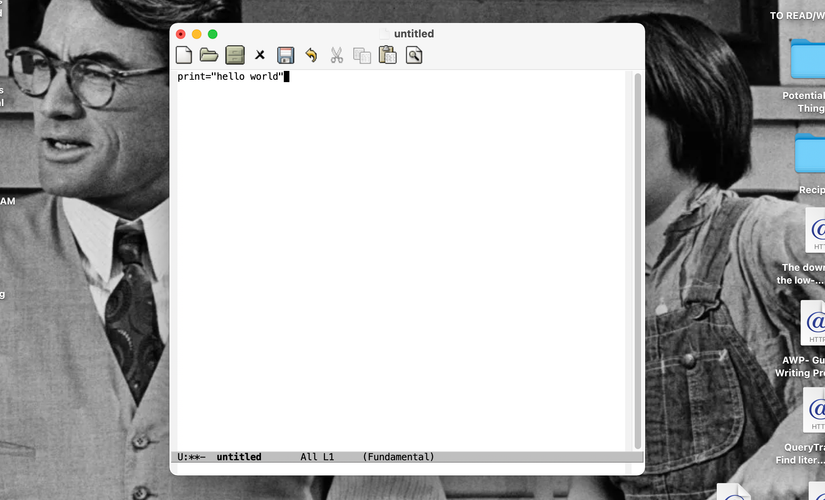Kill the buffer with the X icon
Screen dimensions: 825x500
(260, 55)
